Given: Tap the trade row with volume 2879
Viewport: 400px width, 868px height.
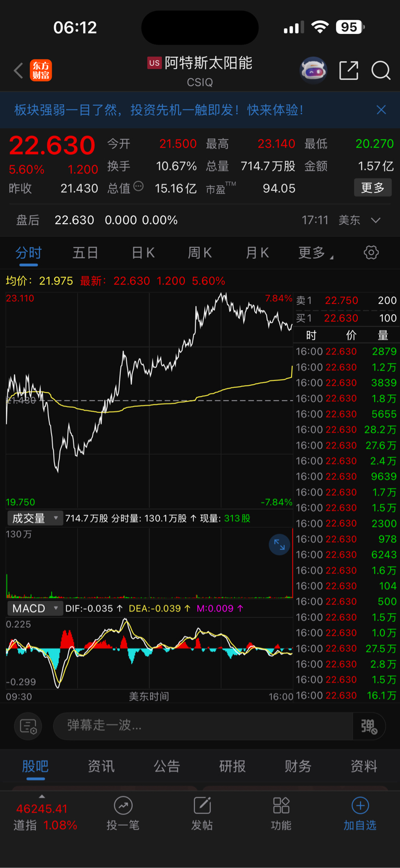Looking at the screenshot, I should pyautogui.click(x=346, y=351).
